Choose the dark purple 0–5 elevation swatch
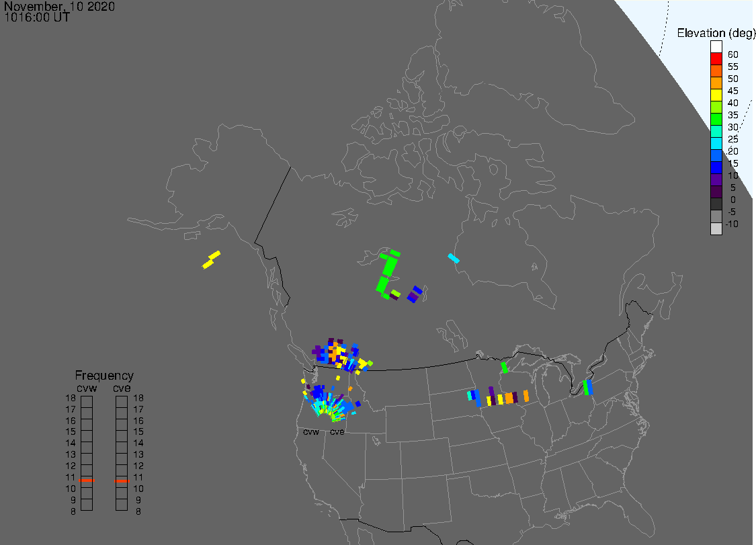This screenshot has width=756, height=545. click(716, 192)
